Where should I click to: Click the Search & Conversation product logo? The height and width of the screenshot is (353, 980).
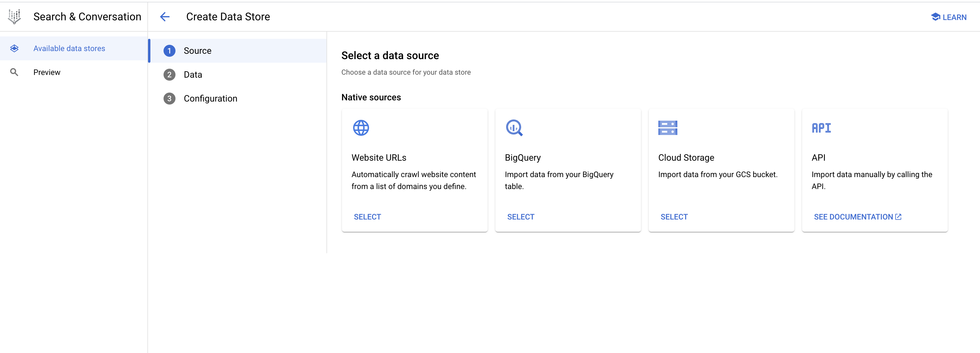pyautogui.click(x=14, y=17)
